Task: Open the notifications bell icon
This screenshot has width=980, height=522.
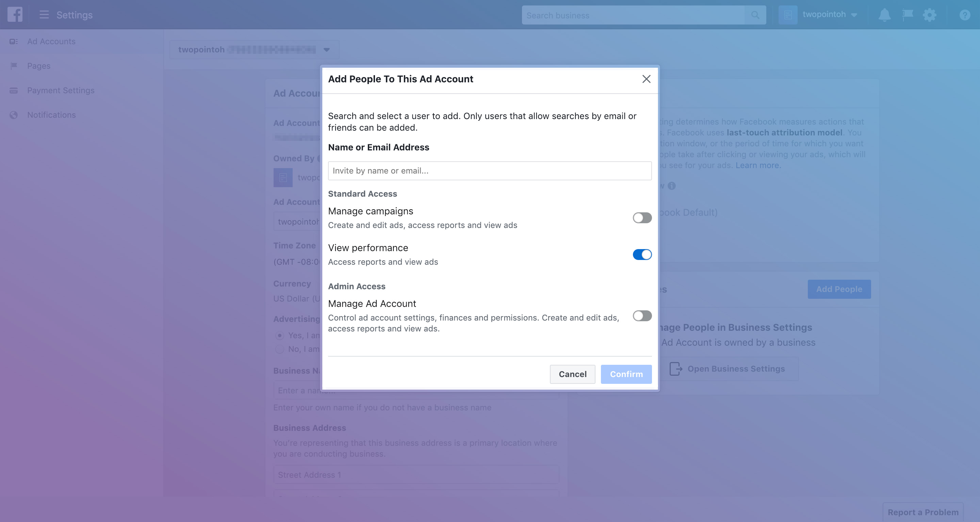Action: coord(884,15)
